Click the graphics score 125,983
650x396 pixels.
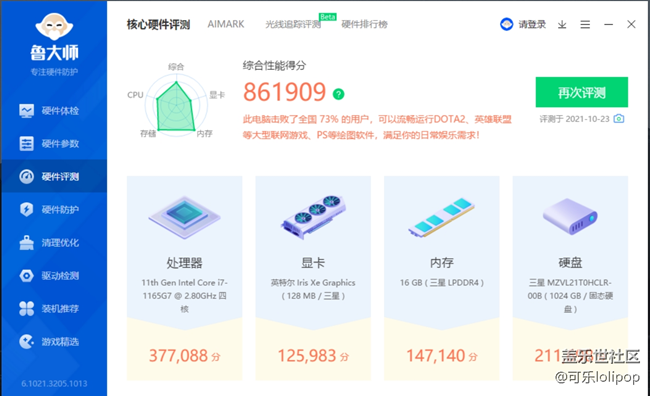pos(307,356)
